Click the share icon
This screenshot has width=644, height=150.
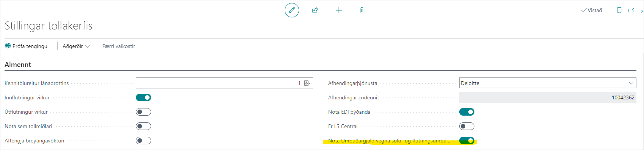click(315, 10)
